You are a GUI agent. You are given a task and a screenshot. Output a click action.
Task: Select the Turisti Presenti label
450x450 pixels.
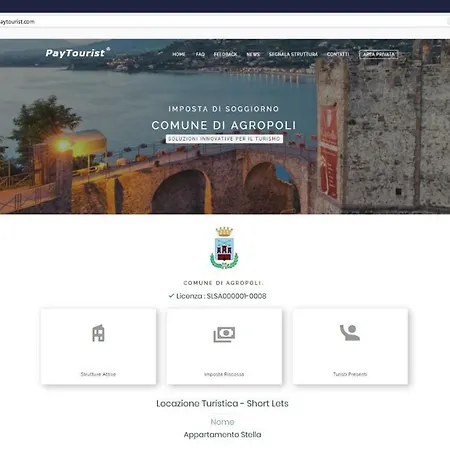point(350,374)
